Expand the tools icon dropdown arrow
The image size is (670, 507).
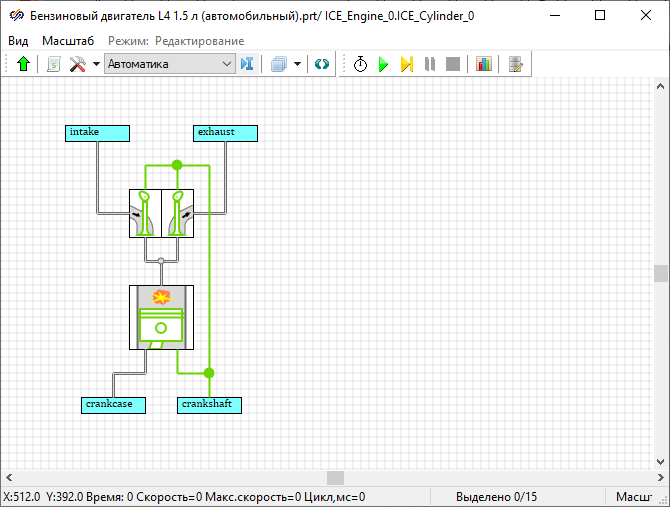pyautogui.click(x=96, y=64)
